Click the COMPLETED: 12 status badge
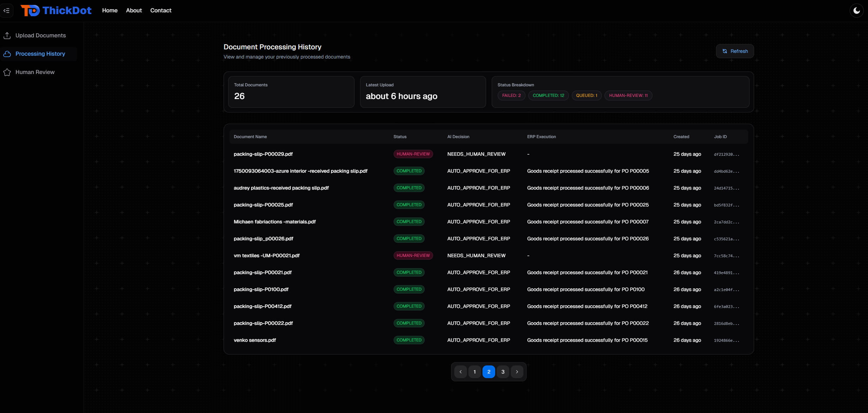The height and width of the screenshot is (413, 868). pyautogui.click(x=548, y=95)
